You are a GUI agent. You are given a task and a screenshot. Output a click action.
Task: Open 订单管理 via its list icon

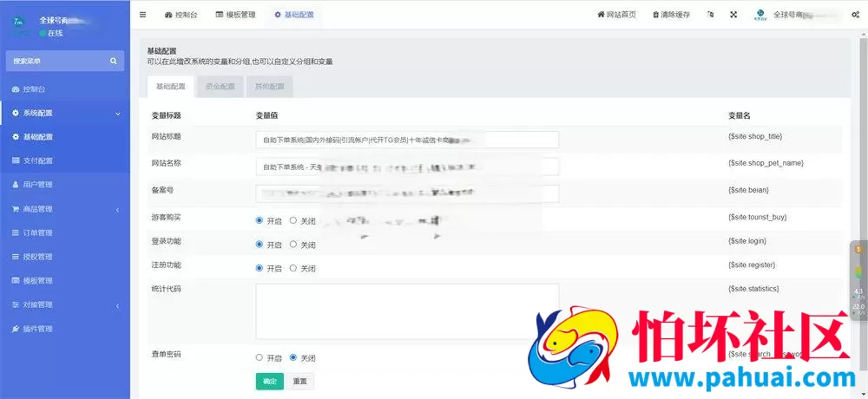[16, 233]
